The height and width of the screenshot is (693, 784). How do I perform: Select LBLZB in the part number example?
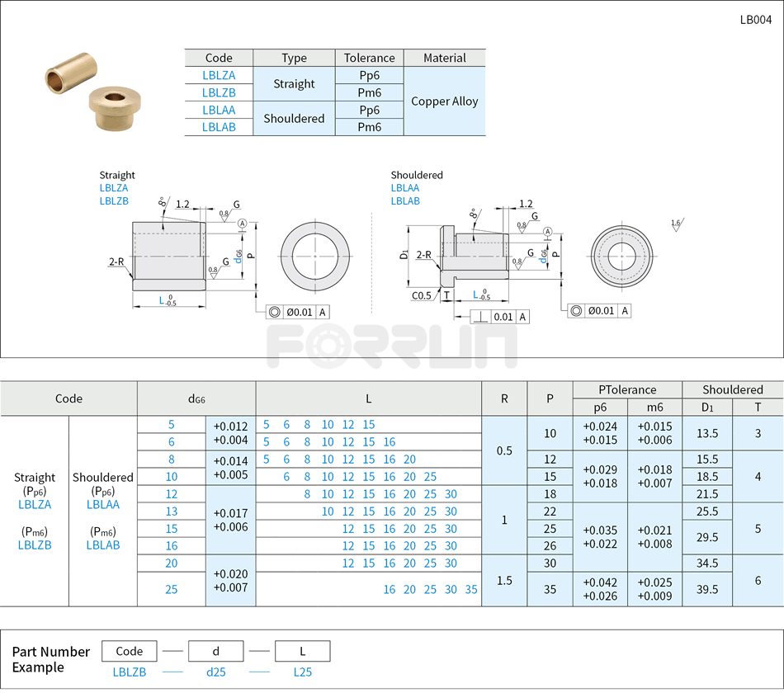[x=129, y=672]
